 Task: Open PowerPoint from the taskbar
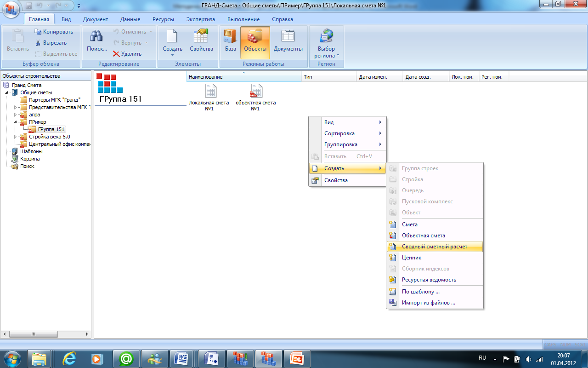click(296, 358)
